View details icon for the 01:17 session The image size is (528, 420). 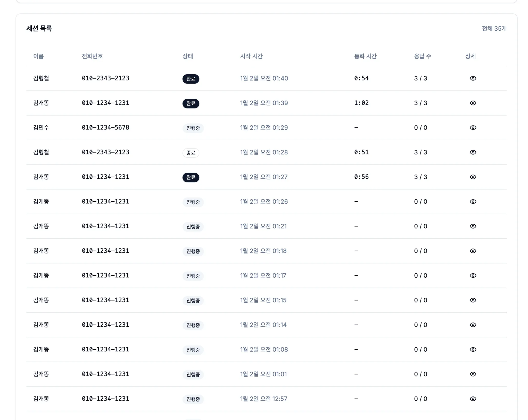coord(473,276)
